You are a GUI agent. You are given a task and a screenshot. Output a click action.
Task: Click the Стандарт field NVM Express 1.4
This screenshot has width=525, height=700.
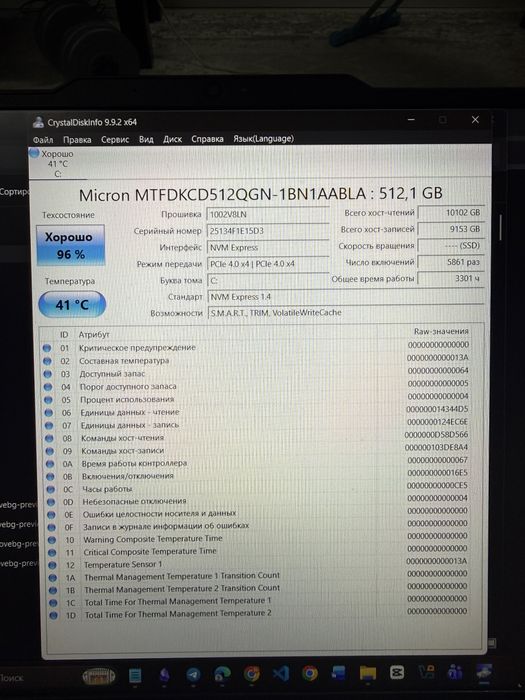(x=346, y=297)
